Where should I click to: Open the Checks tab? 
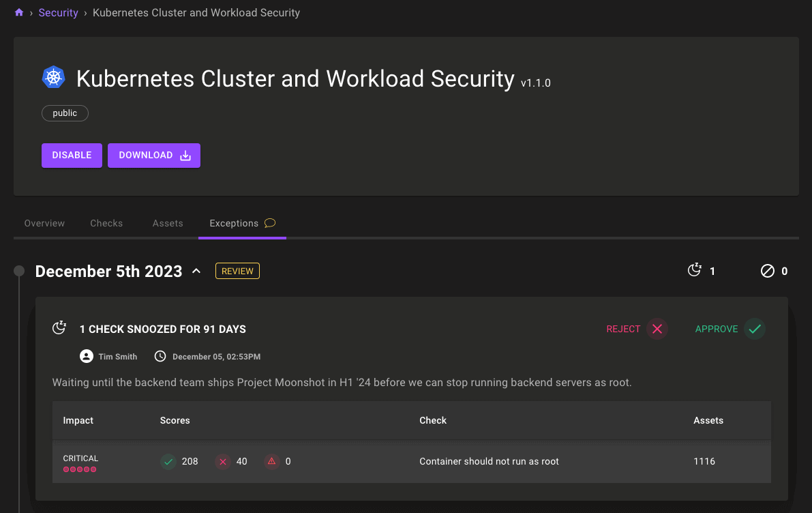pyautogui.click(x=106, y=223)
